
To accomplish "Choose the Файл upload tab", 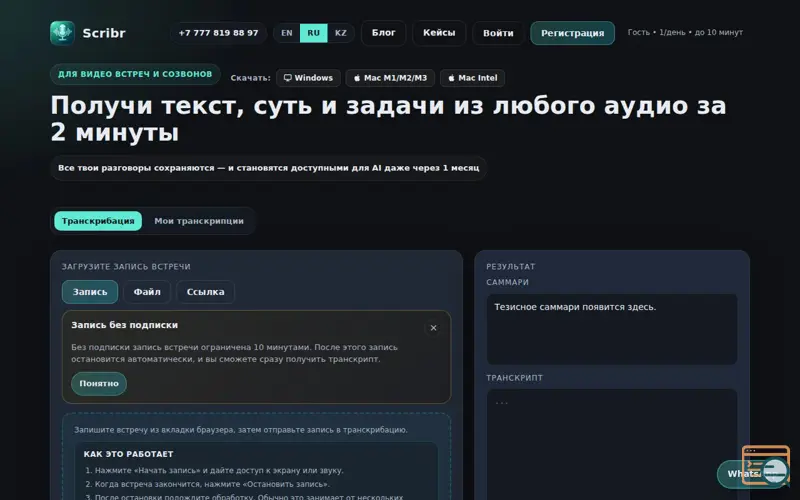I will [x=147, y=292].
